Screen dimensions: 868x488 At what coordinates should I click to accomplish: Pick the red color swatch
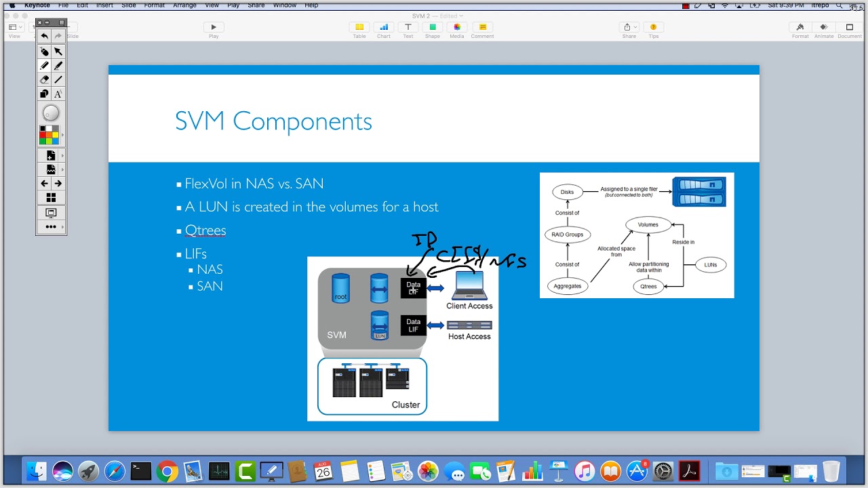(x=43, y=135)
